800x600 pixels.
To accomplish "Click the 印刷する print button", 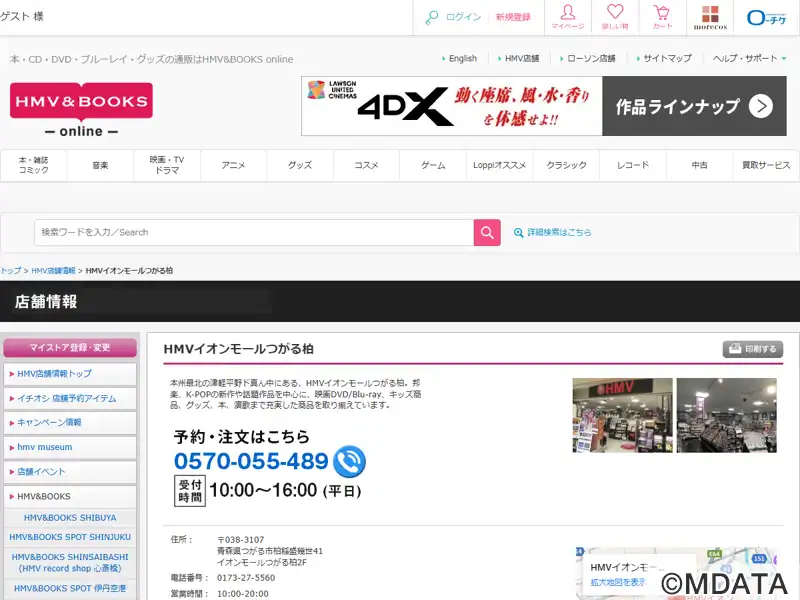I will 752,349.
